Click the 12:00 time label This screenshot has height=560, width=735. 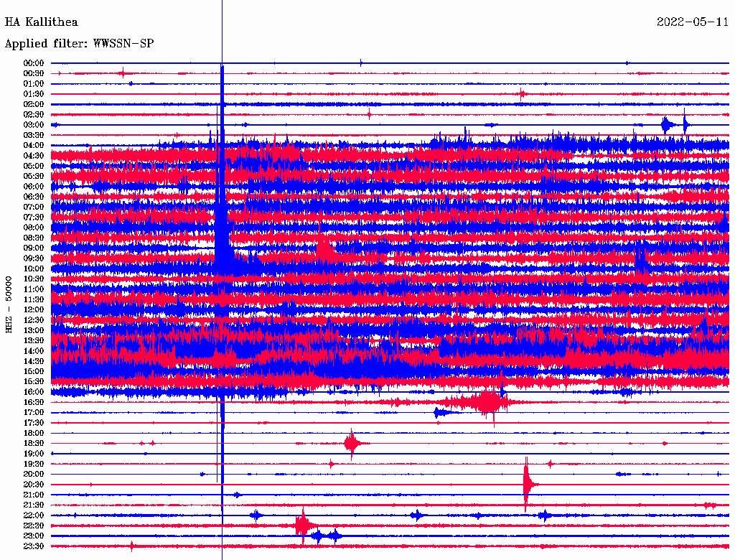point(34,310)
